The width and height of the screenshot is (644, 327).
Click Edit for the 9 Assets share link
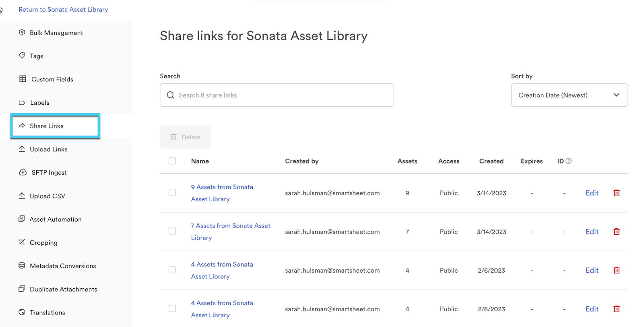click(592, 193)
